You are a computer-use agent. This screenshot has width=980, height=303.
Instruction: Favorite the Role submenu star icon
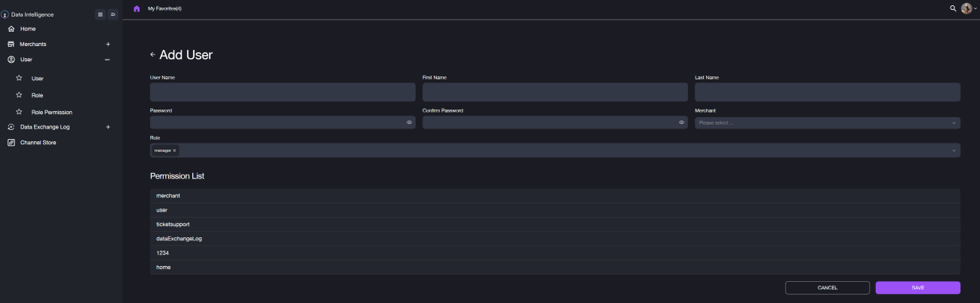(19, 95)
